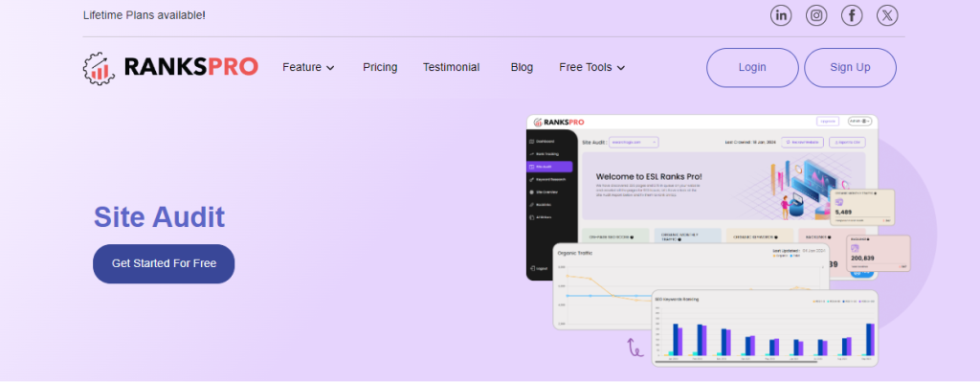Click Get Started For Free button
The image size is (980, 383).
point(164,263)
